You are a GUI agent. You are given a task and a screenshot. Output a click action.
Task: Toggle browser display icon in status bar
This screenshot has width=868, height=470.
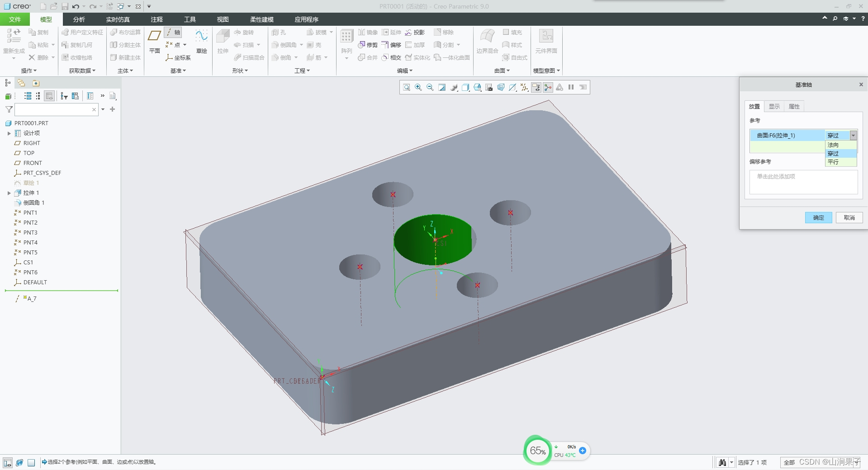pos(19,462)
